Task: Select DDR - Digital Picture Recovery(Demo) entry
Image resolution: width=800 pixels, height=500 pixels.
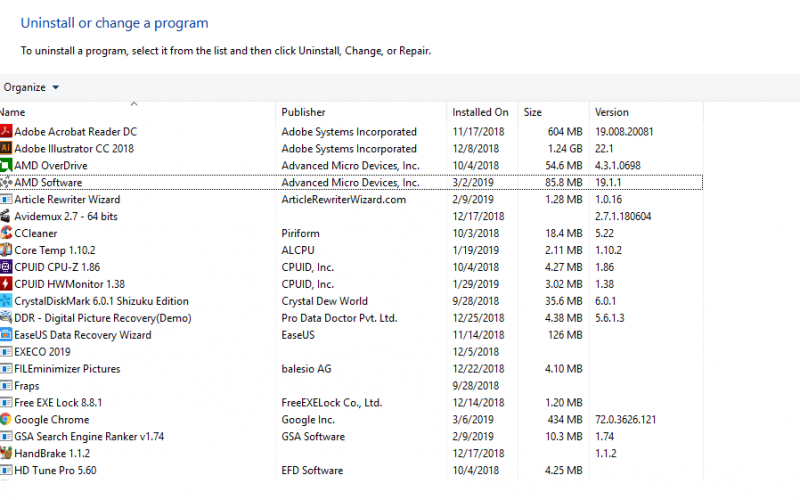Action: [x=103, y=318]
